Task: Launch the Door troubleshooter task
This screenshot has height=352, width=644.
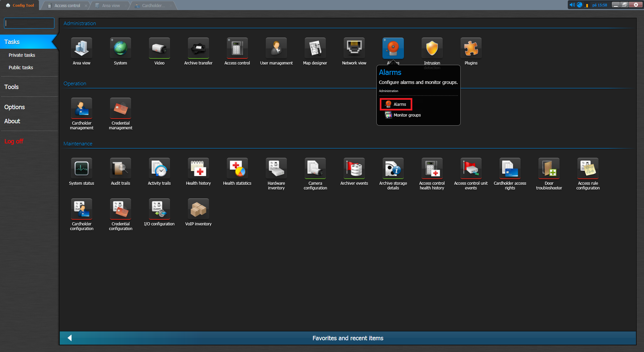Action: [x=549, y=169]
